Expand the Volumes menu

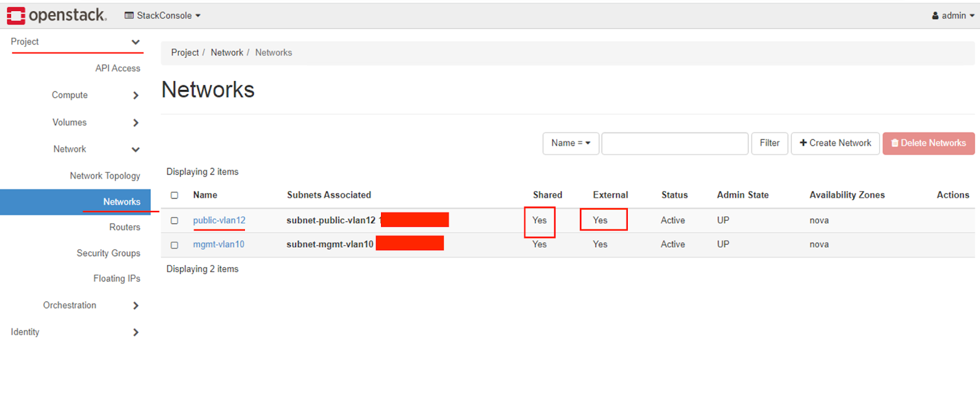[x=96, y=123]
